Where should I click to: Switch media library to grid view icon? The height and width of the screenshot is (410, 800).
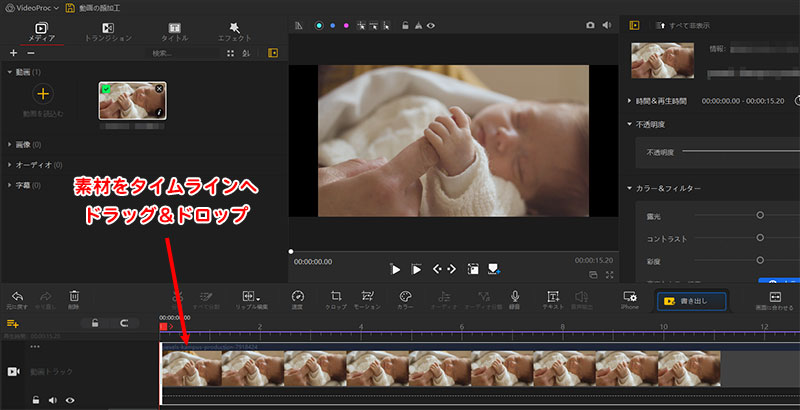tap(231, 53)
